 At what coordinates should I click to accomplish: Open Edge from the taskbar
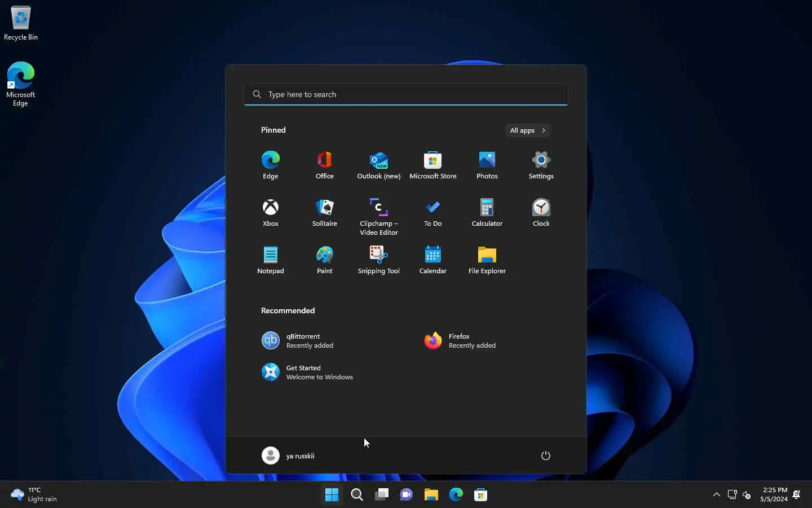point(456,495)
